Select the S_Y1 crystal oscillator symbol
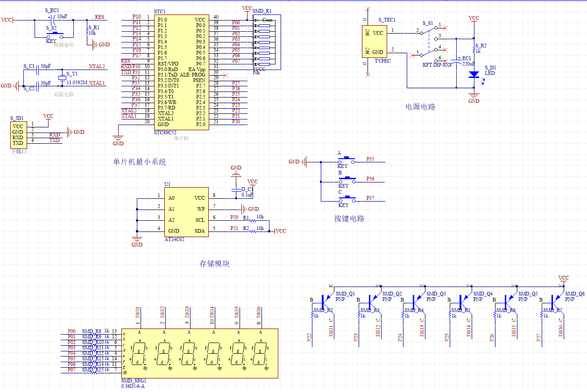Viewport: 587px width, 392px height. coord(61,78)
